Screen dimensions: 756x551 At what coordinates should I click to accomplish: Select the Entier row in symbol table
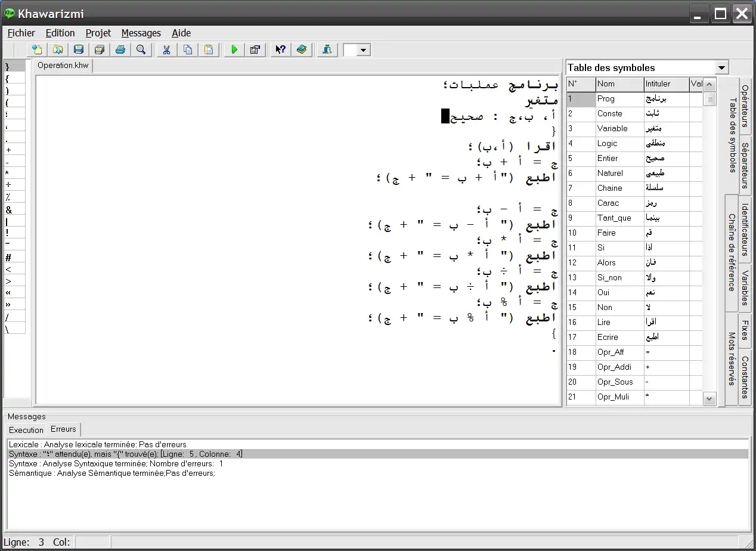[x=634, y=159]
